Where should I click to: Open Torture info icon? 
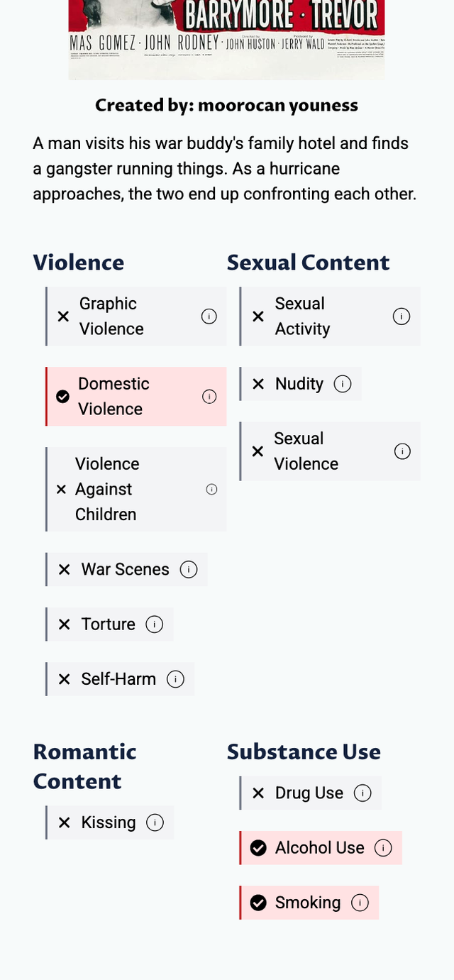point(154,624)
